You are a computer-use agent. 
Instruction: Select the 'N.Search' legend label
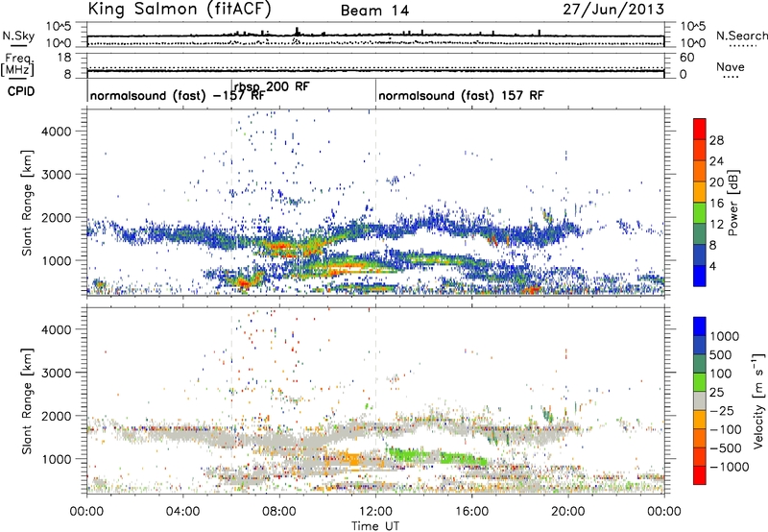click(x=742, y=36)
